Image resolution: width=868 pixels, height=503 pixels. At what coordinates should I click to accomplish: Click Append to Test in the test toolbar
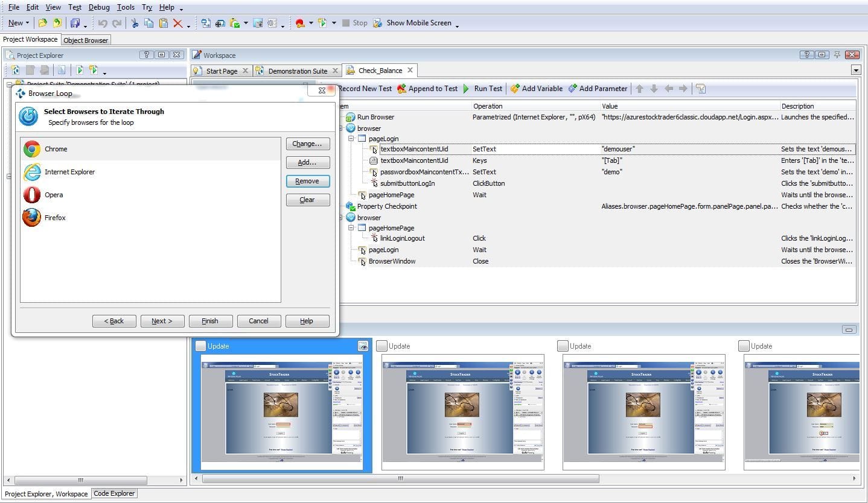[x=427, y=89]
